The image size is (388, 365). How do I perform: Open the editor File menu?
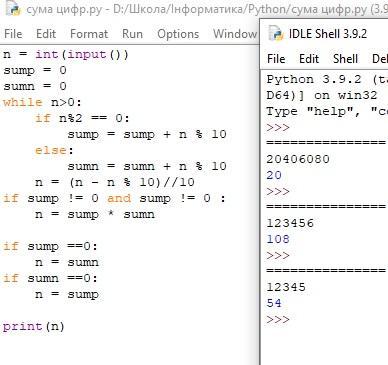tap(13, 34)
